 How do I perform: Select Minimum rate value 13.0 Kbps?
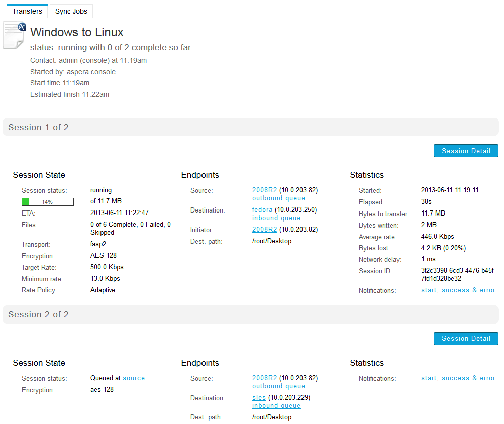(105, 278)
